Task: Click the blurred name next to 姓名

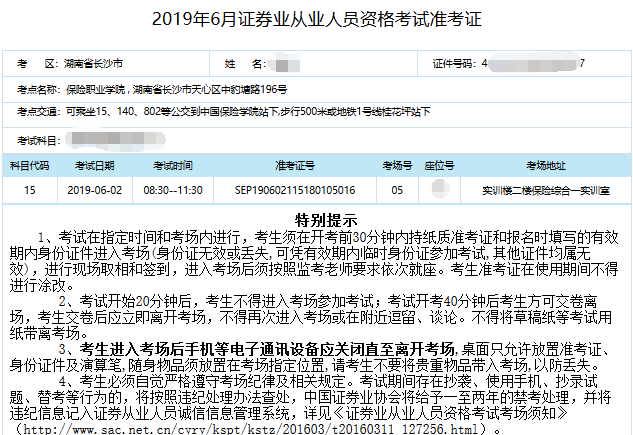Action: click(x=281, y=64)
